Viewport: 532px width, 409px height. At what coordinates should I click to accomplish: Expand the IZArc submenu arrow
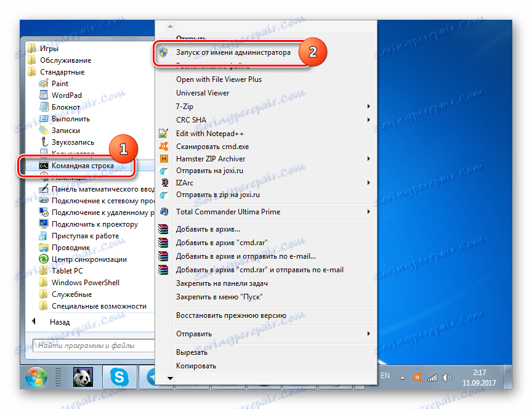368,182
